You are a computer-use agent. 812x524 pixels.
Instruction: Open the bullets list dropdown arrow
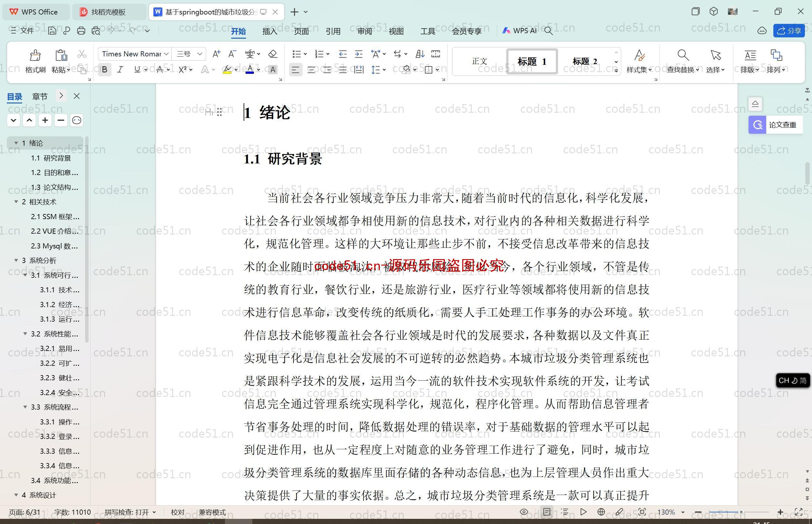[305, 54]
